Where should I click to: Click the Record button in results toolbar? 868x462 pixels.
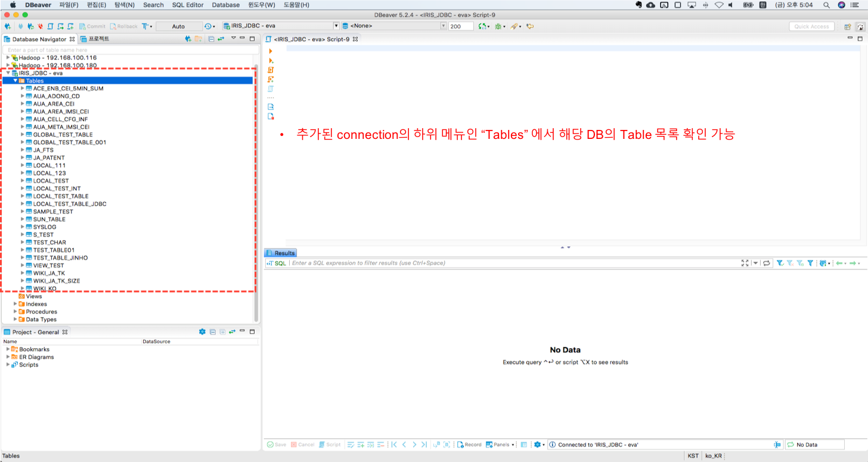coord(469,445)
